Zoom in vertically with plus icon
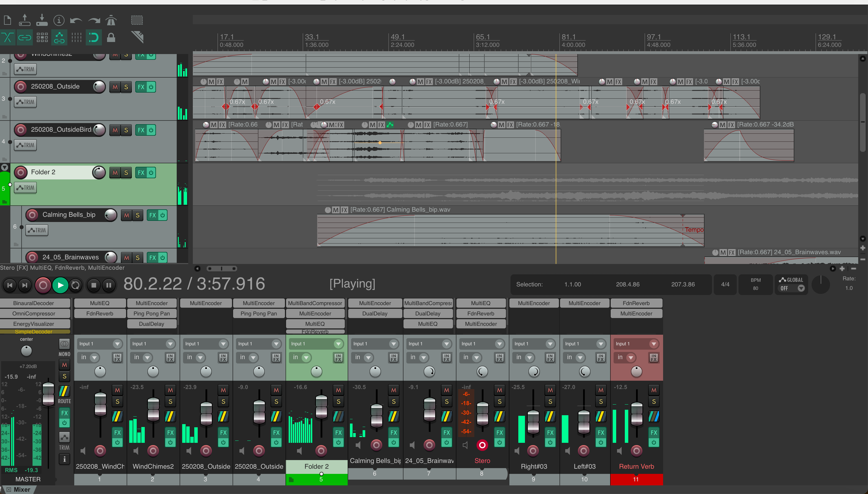868x494 pixels. pyautogui.click(x=863, y=248)
